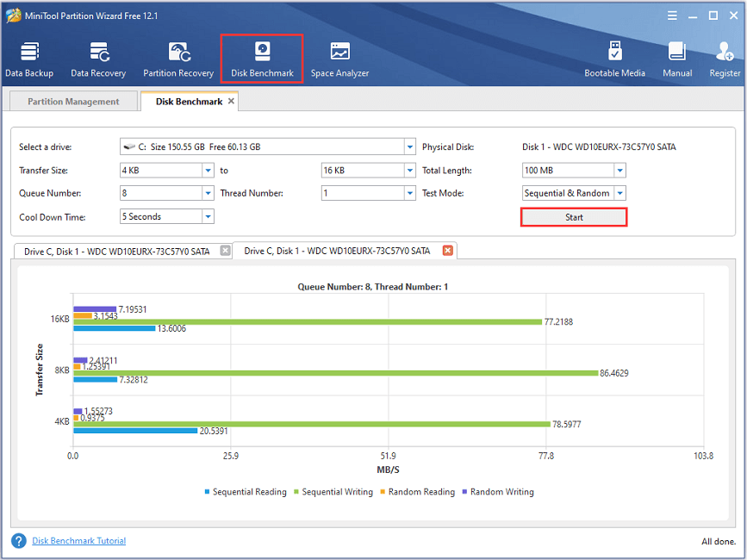Open the Manual
Viewport: 747px width, 560px height.
point(677,59)
